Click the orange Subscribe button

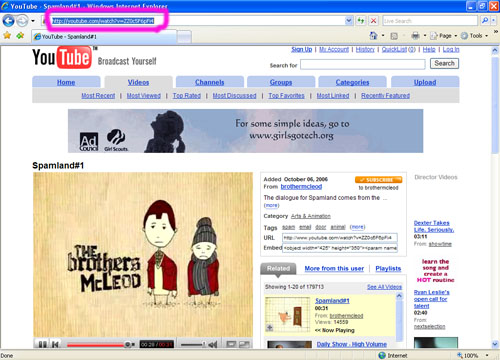point(378,180)
